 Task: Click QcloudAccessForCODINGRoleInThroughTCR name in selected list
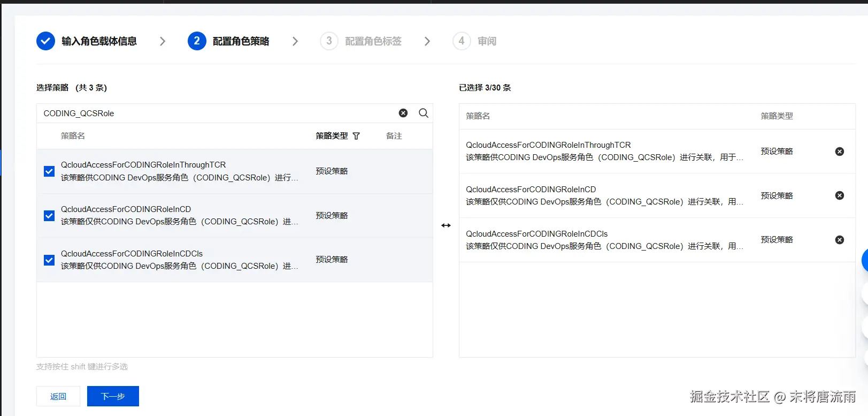[548, 145]
